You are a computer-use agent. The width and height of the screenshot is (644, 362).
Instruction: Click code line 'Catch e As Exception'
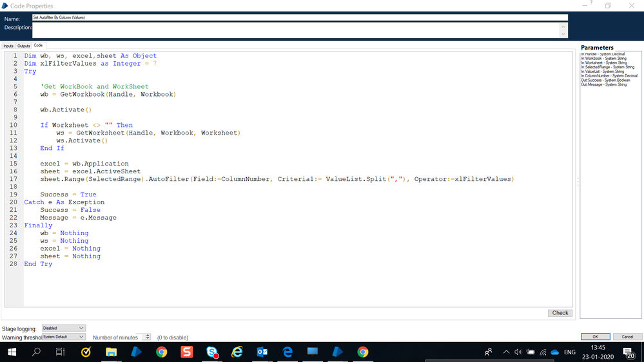pos(64,202)
